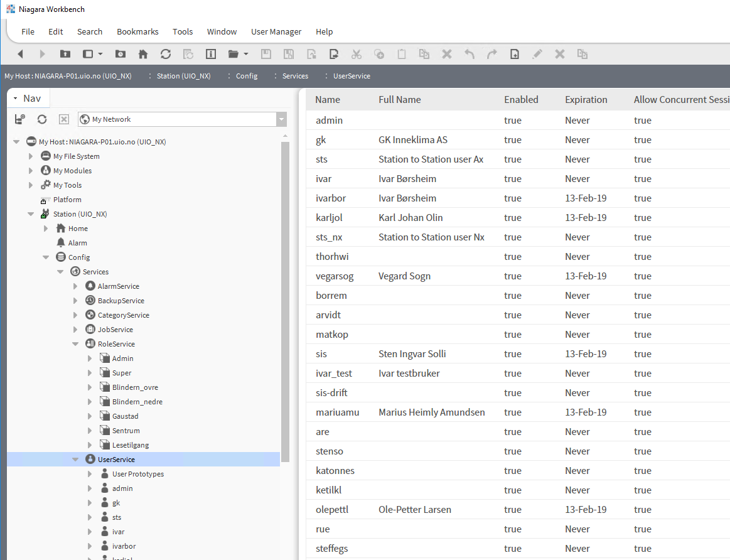
Task: Click the Open folder toolbar icon
Action: [233, 54]
